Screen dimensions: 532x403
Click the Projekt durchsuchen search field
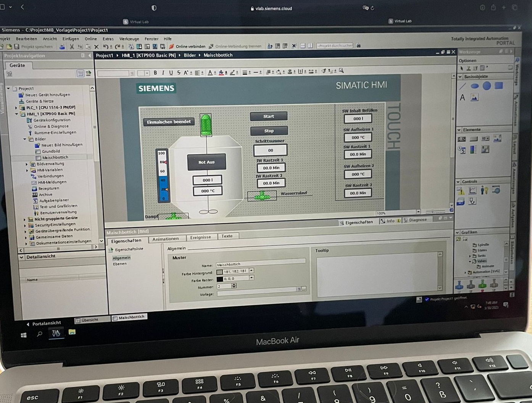pos(335,46)
